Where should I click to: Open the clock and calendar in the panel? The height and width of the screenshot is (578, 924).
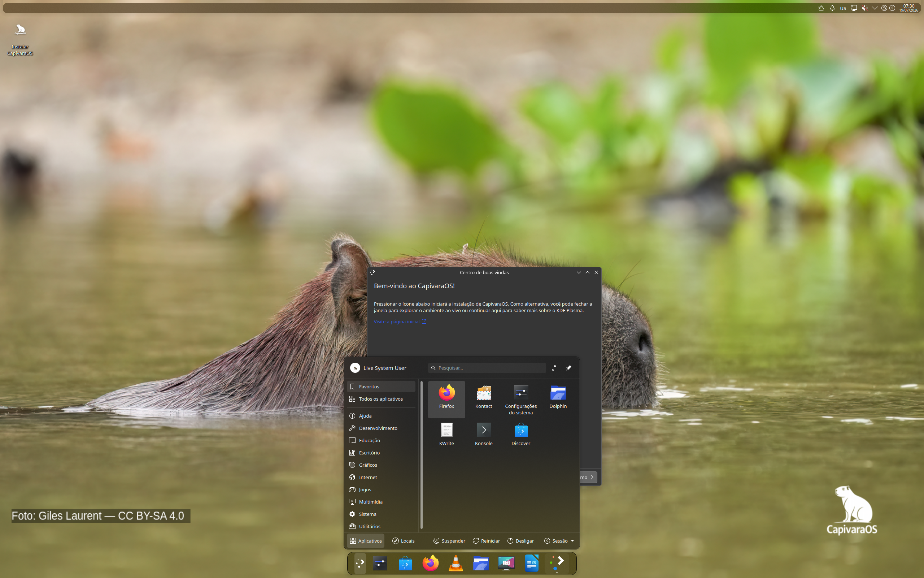coord(908,8)
